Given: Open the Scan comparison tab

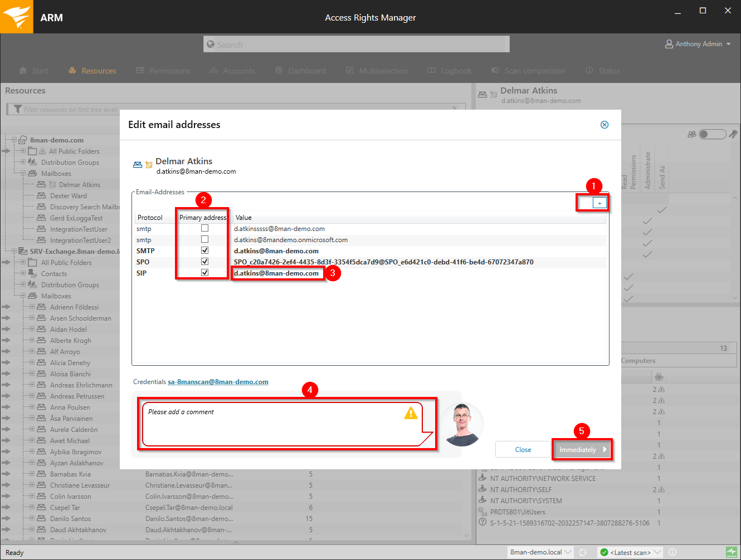Looking at the screenshot, I should pyautogui.click(x=528, y=71).
